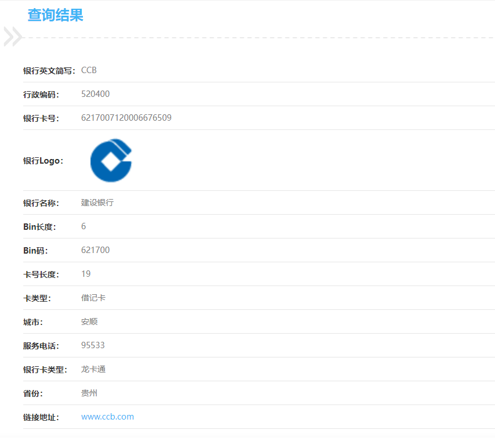Screen dimensions: 495x448
Task: Click the Bin length value 6
Action: (x=84, y=226)
